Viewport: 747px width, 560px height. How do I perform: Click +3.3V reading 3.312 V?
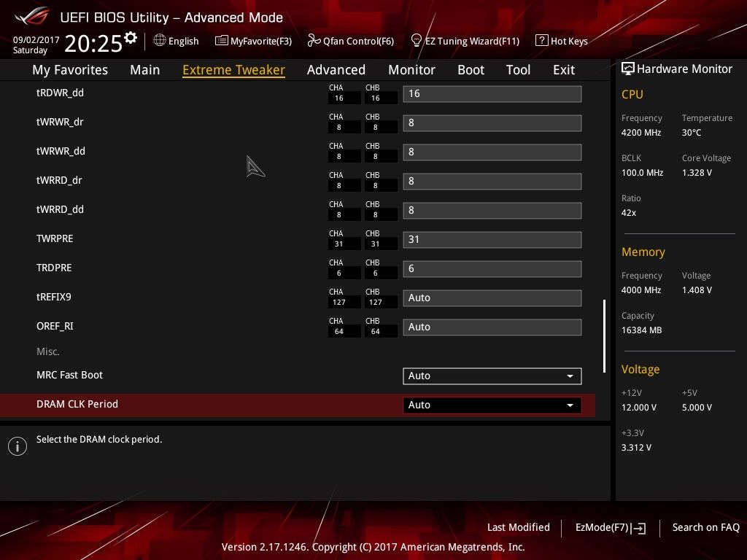636,447
